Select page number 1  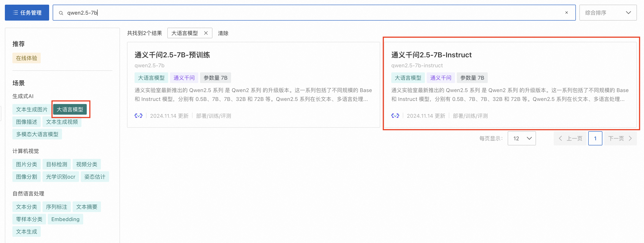pos(595,138)
